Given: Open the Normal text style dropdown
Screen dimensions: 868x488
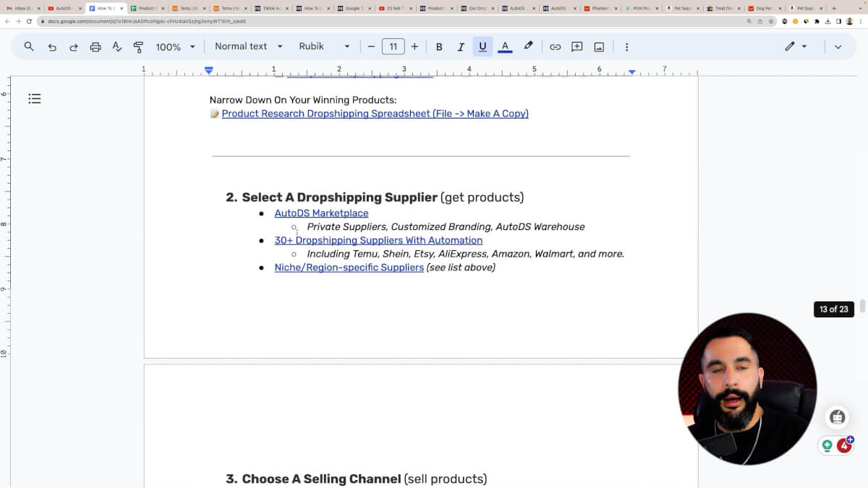Looking at the screenshot, I should [x=248, y=46].
